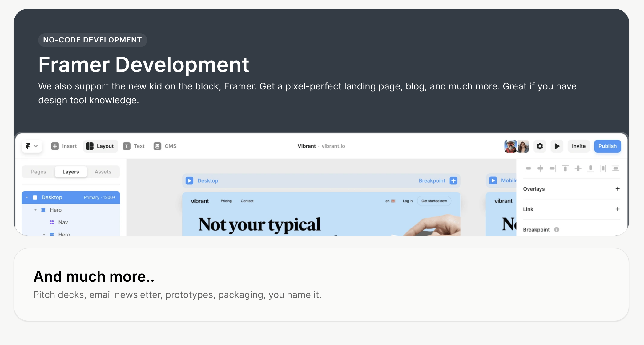Align left icon in properties panel

528,168
